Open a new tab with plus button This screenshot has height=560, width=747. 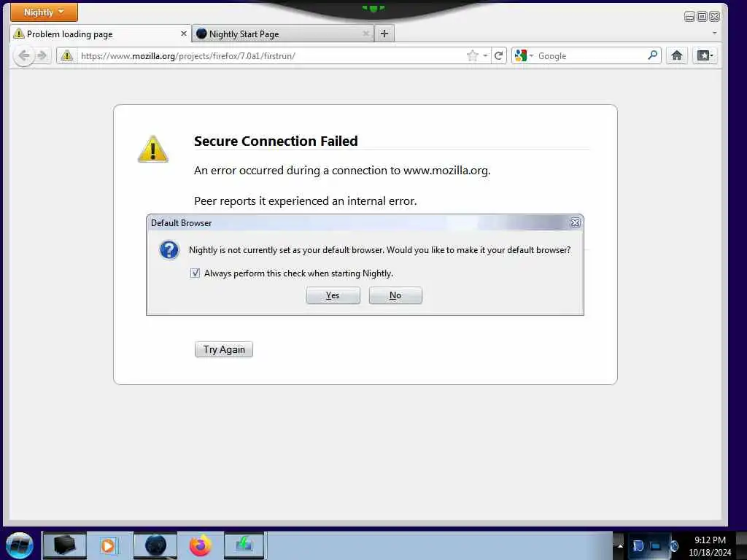click(x=384, y=34)
